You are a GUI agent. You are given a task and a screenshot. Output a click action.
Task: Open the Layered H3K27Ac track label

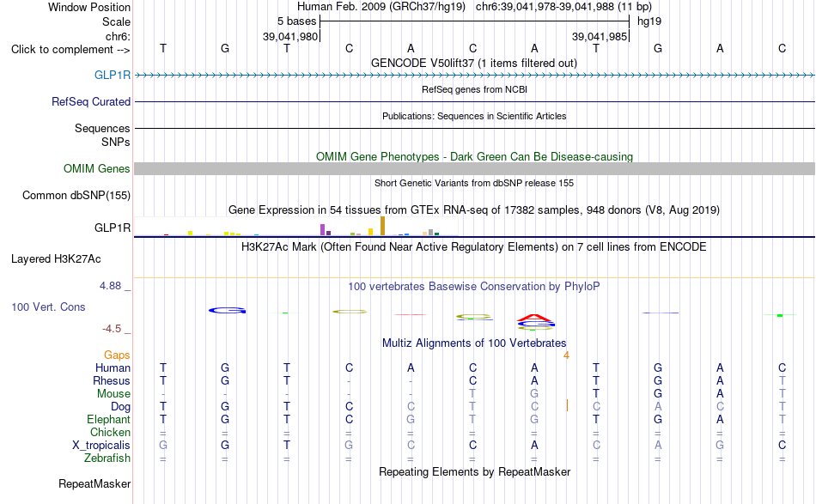(56, 259)
